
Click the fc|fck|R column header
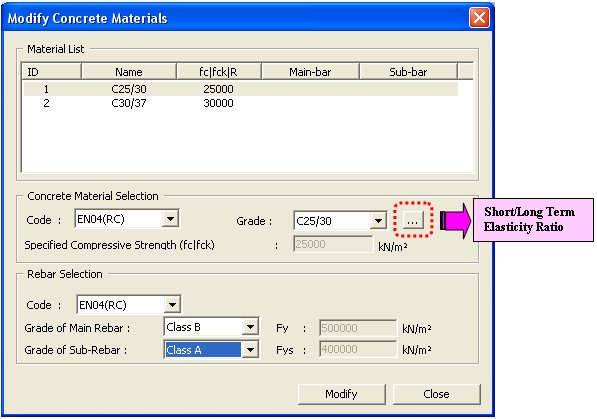(x=219, y=72)
